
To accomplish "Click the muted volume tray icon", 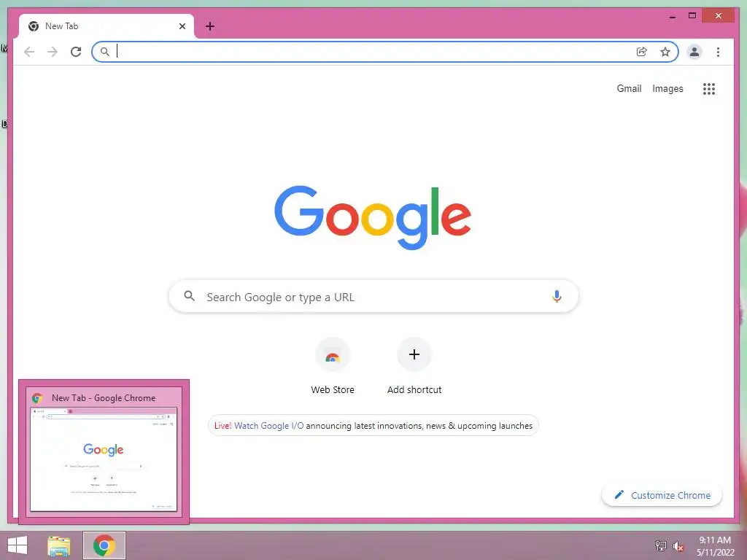I will pyautogui.click(x=678, y=546).
